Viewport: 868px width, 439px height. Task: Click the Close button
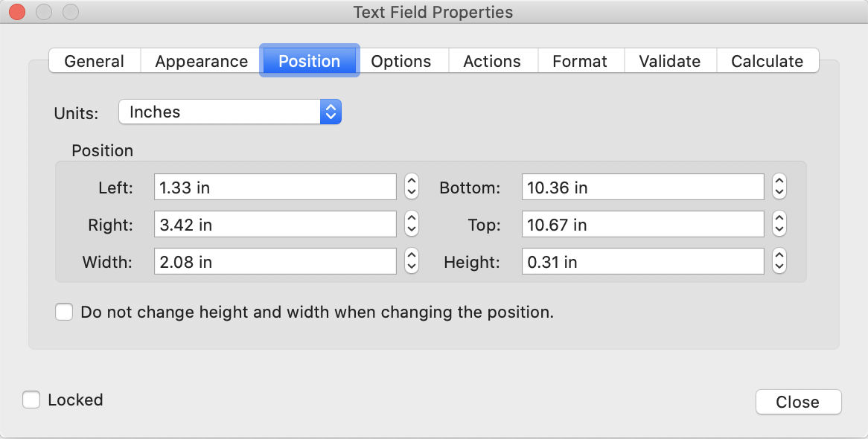tap(798, 402)
